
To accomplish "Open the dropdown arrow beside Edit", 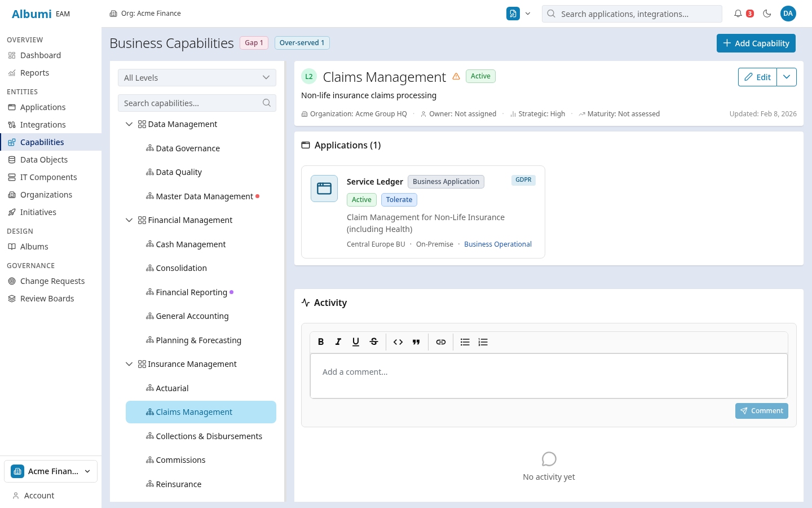I will [x=787, y=77].
